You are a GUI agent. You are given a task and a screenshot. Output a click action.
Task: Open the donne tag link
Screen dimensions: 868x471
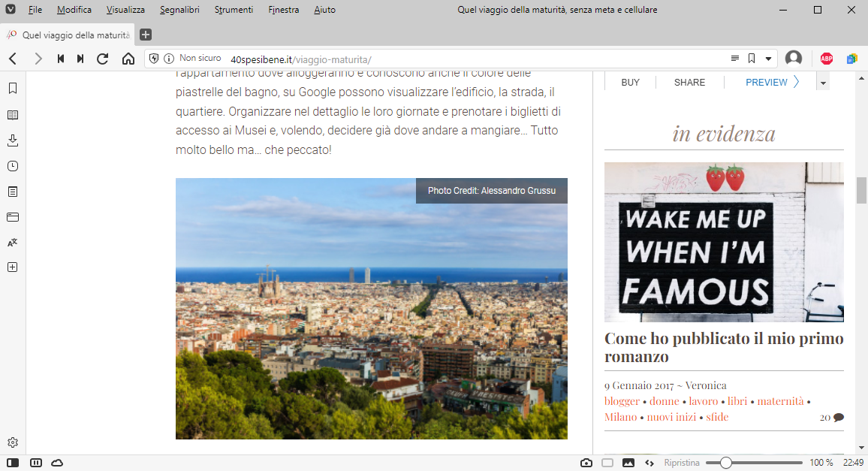665,401
